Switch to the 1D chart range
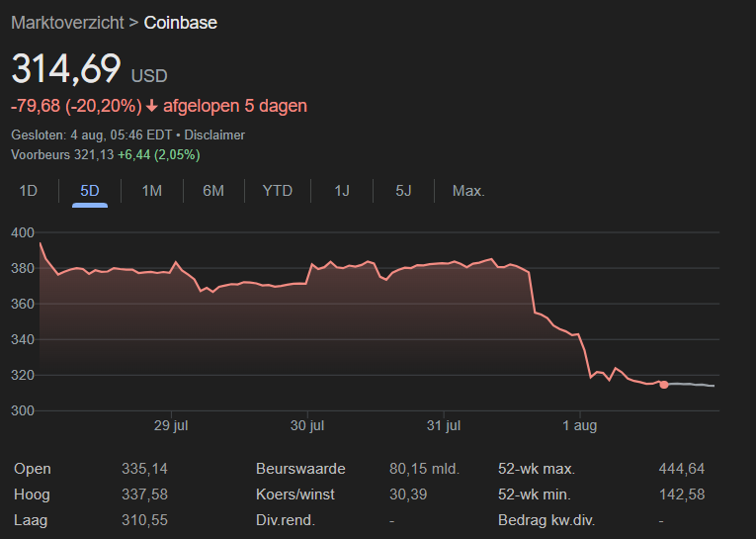 [x=29, y=191]
